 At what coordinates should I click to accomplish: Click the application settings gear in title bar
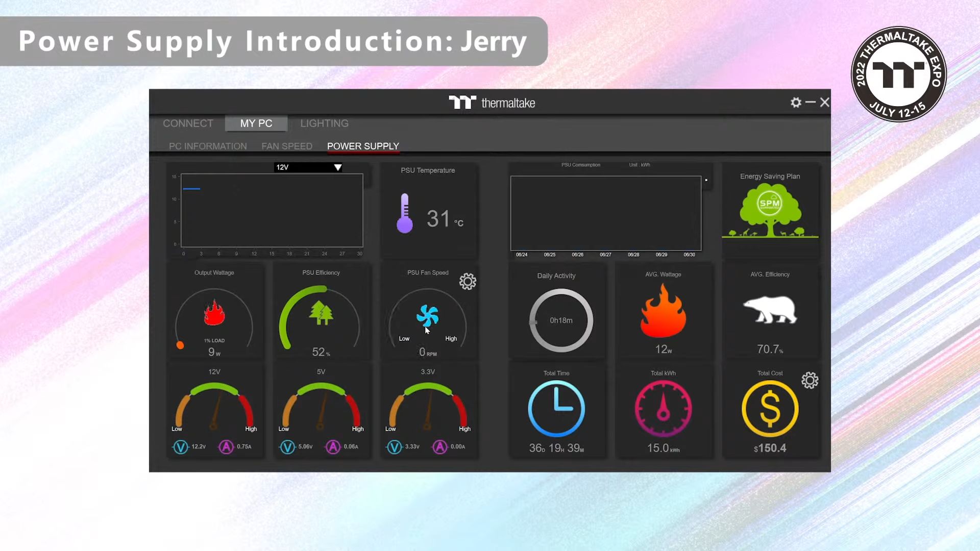tap(796, 103)
